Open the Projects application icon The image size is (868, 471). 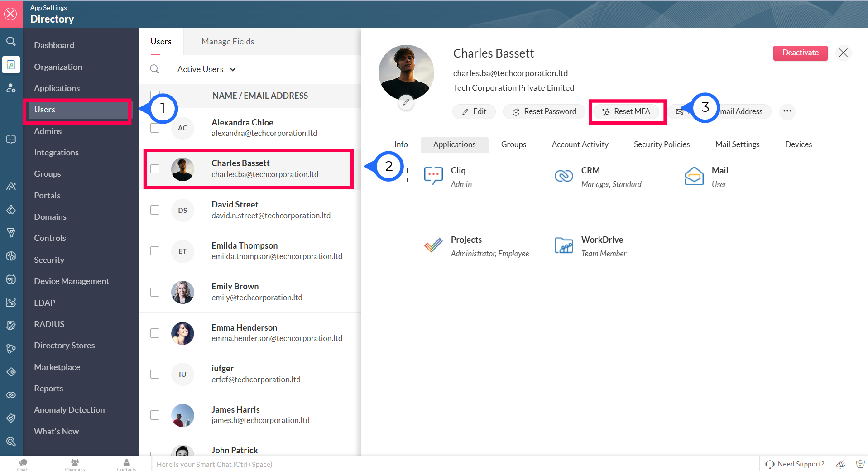[x=433, y=245]
